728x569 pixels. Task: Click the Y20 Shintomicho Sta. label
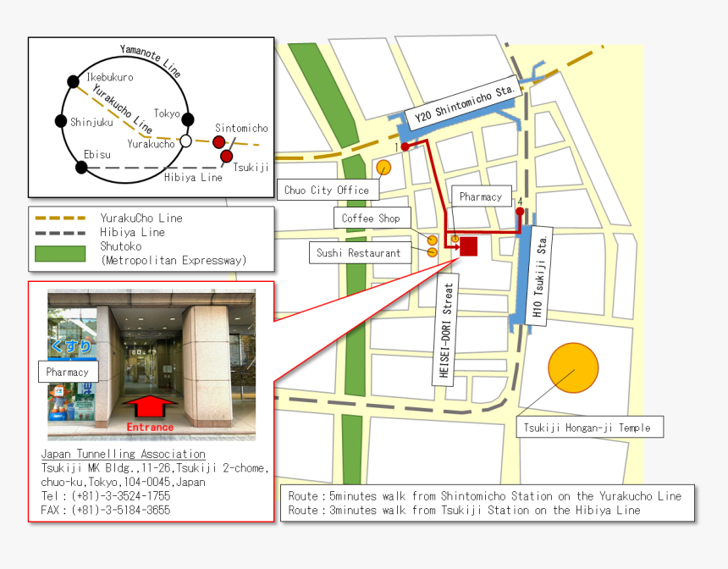tap(463, 104)
